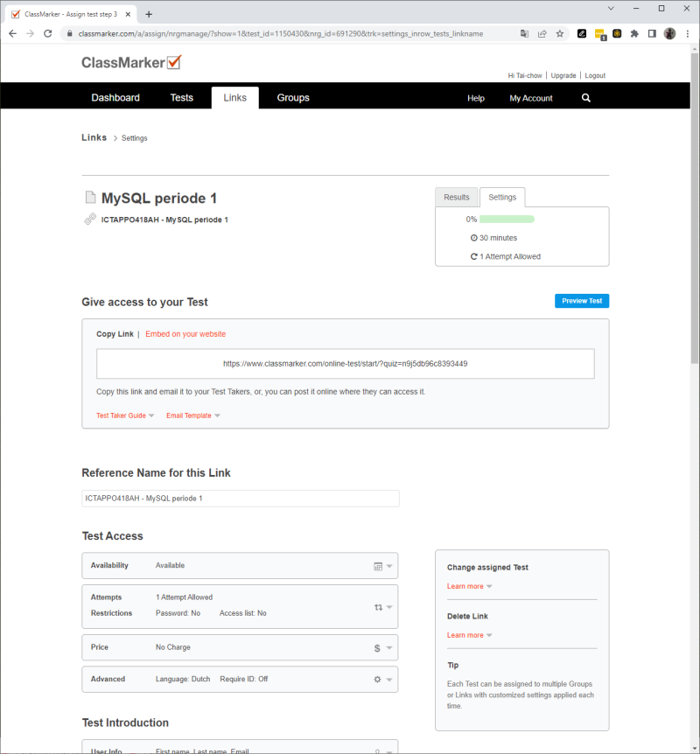Image resolution: width=700 pixels, height=754 pixels.
Task: Open a new browser tab with plus
Action: (x=149, y=14)
